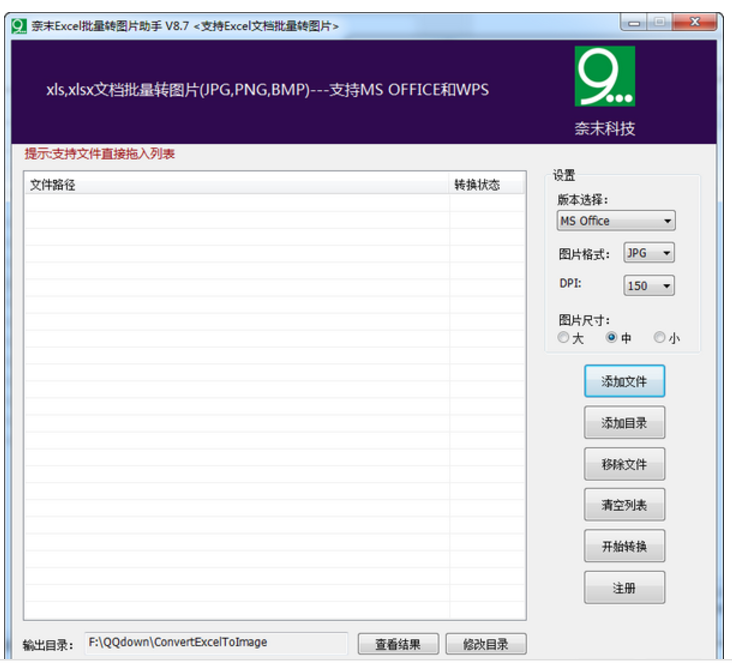The height and width of the screenshot is (663, 732).
Task: Click the 移除文件 button
Action: [624, 464]
